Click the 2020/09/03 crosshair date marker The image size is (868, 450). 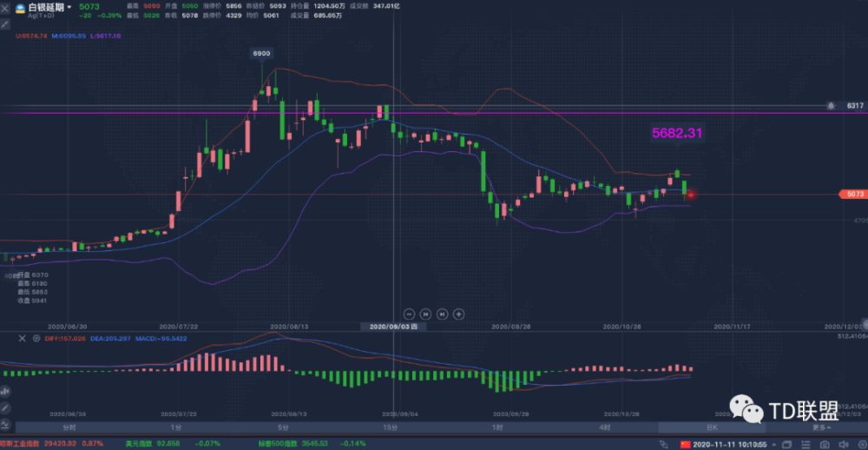[x=394, y=327]
